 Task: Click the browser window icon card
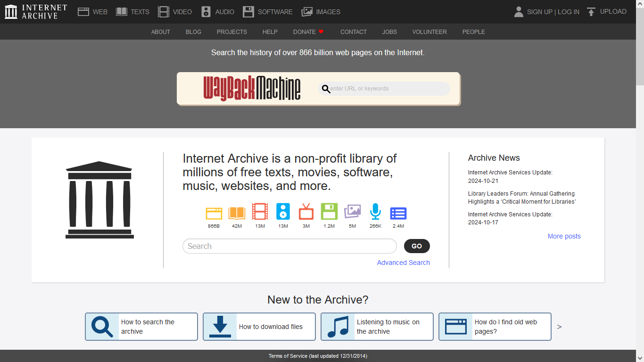click(456, 326)
